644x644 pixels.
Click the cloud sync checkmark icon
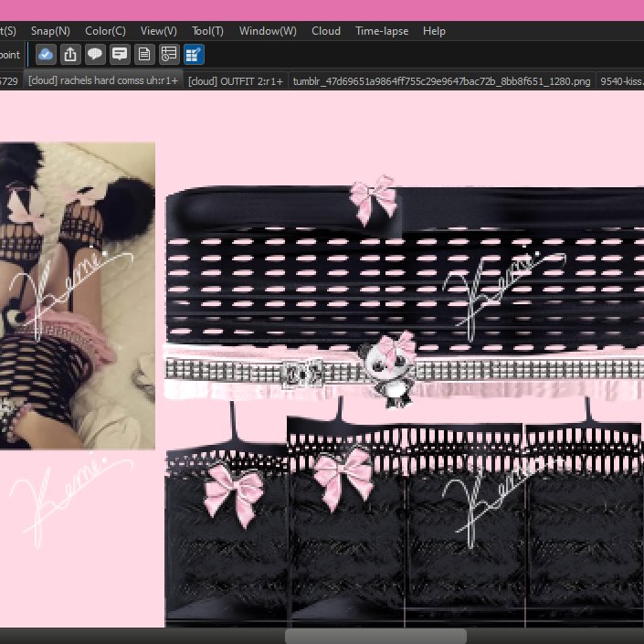pos(46,54)
